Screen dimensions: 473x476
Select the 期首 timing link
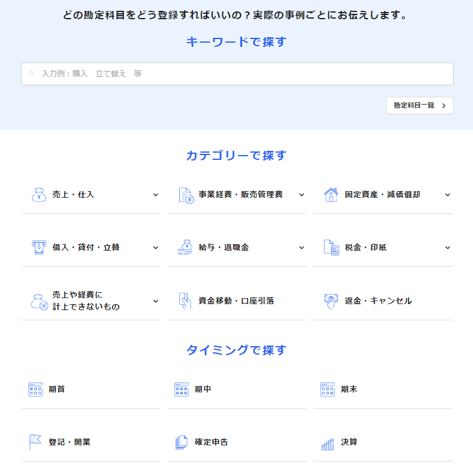[91, 389]
